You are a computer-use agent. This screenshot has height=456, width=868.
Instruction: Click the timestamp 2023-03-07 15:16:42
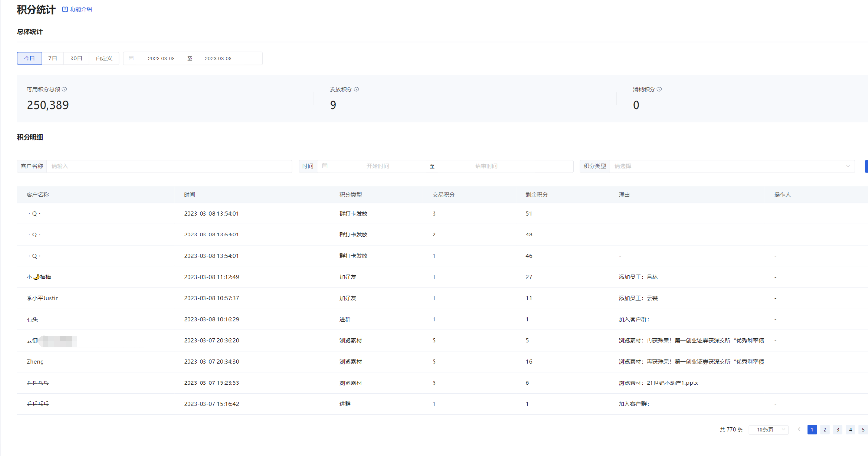[211, 404]
